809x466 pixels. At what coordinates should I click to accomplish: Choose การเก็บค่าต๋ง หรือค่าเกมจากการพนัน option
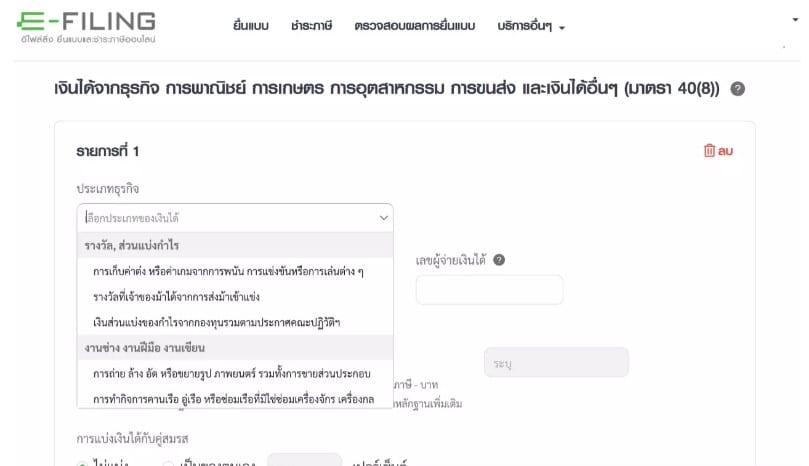coord(235,271)
